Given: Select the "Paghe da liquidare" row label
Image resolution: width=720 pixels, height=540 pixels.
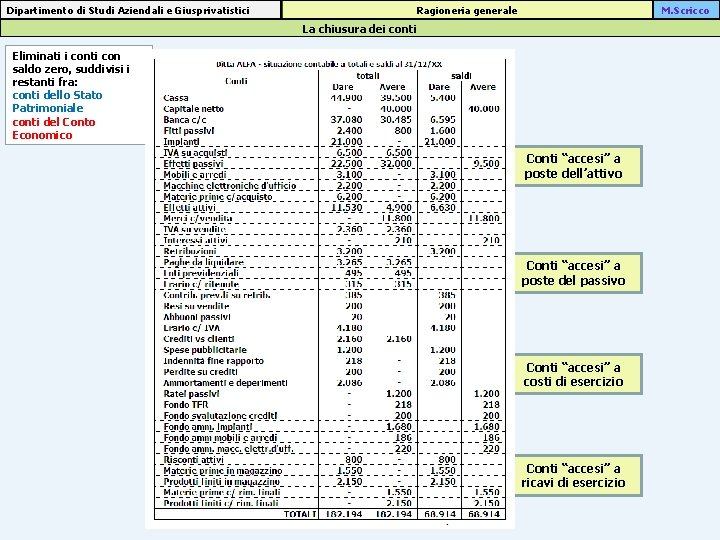Looking at the screenshot, I should click(x=203, y=263).
